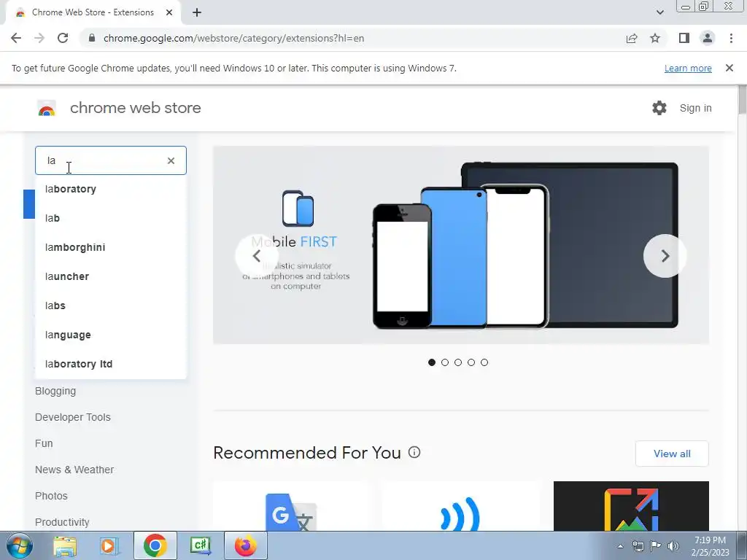Open the Chrome side panel

pos(684,38)
